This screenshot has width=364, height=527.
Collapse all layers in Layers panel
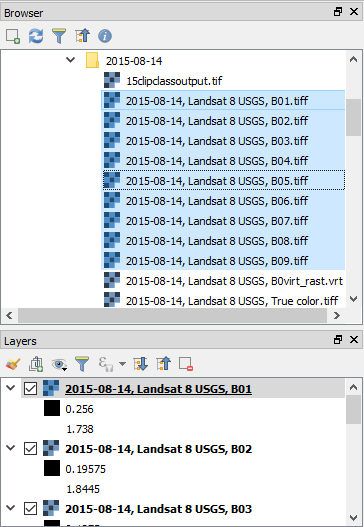click(x=163, y=364)
